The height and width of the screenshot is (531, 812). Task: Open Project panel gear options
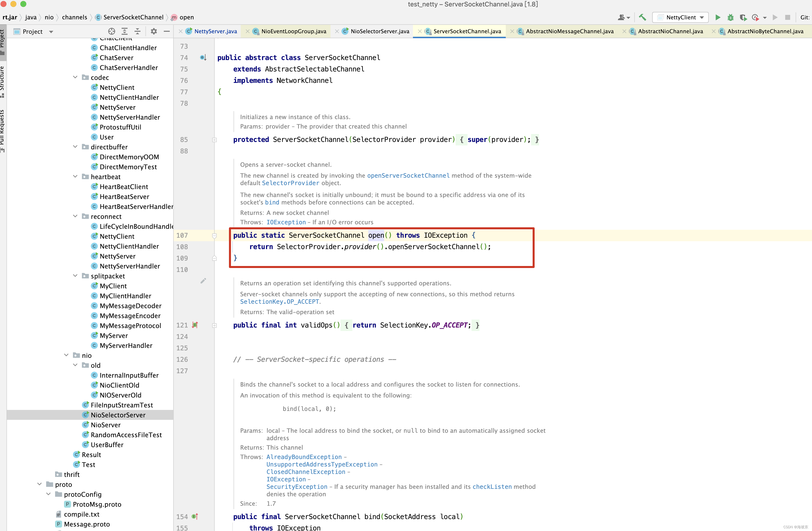[154, 31]
